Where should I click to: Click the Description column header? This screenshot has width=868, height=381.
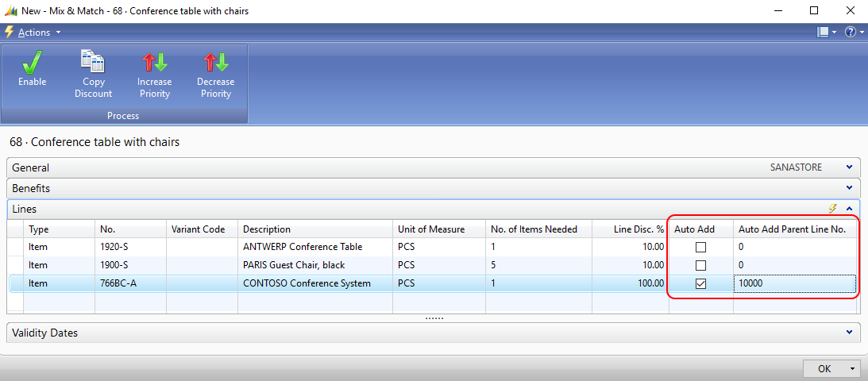[315, 229]
